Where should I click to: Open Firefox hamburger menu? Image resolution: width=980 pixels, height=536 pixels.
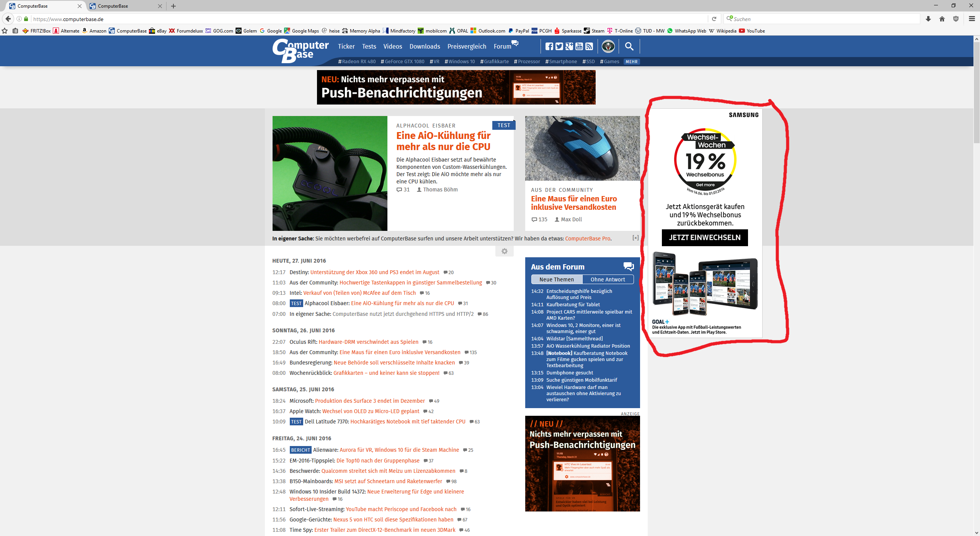point(972,19)
